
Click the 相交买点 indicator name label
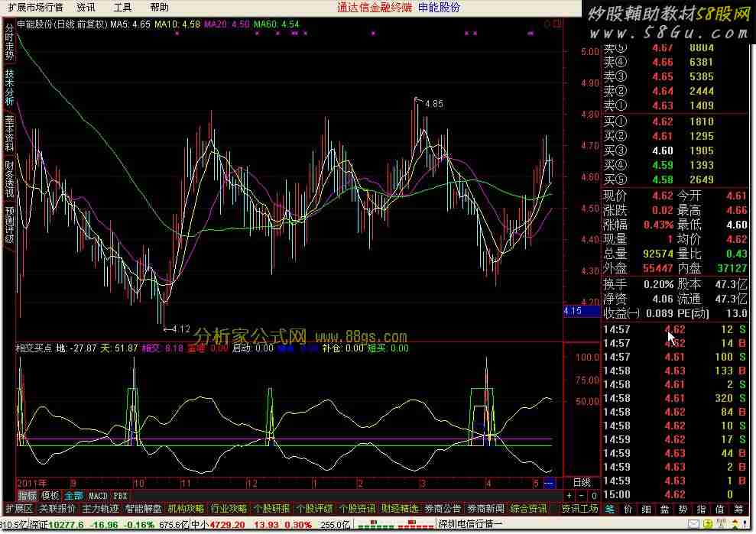[x=34, y=348]
